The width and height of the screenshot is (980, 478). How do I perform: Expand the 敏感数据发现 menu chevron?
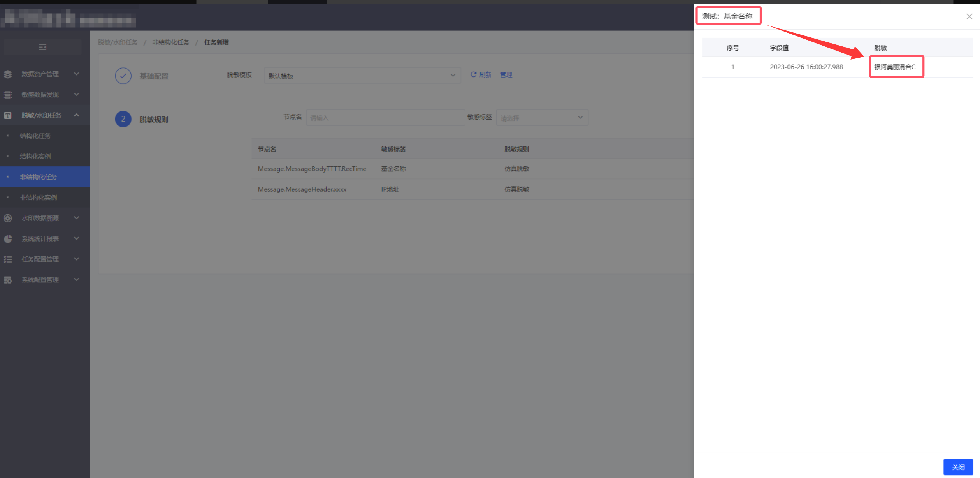pos(77,94)
